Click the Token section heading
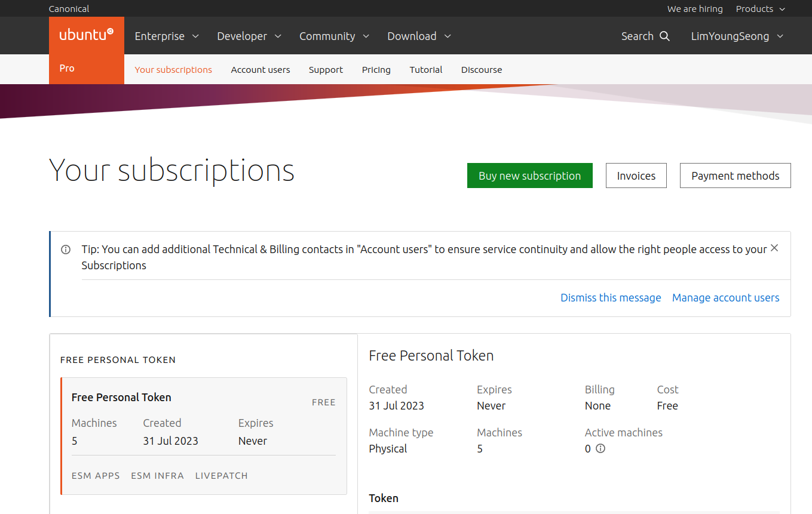The image size is (812, 514). click(384, 498)
